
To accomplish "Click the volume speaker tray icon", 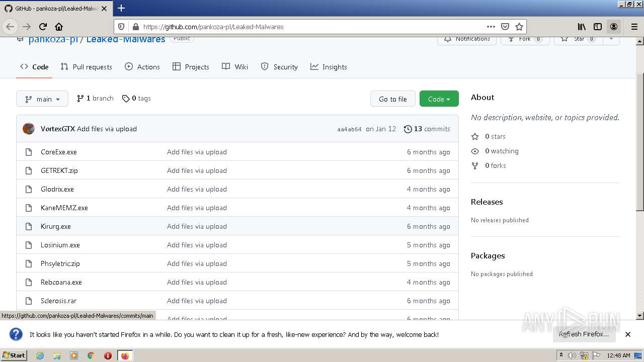I will [x=572, y=355].
